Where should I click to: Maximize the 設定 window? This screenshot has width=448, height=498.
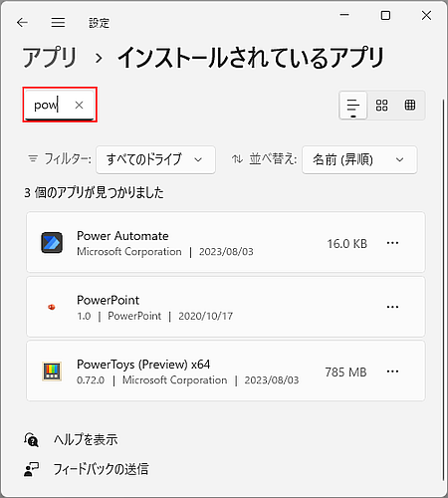(385, 15)
